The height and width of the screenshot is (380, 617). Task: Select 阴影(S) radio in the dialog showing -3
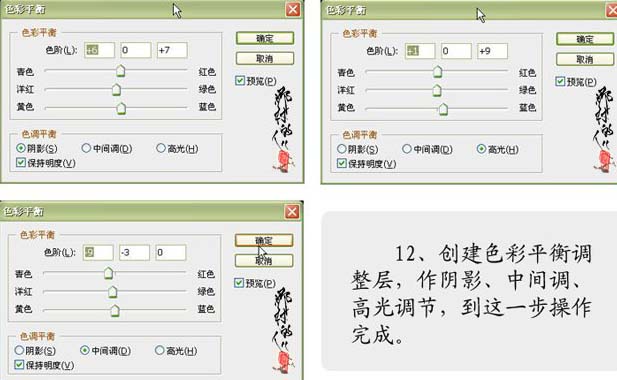pyautogui.click(x=19, y=350)
